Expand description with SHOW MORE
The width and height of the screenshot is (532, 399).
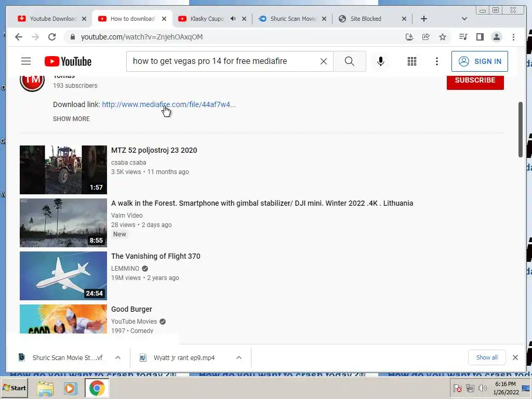tap(71, 119)
